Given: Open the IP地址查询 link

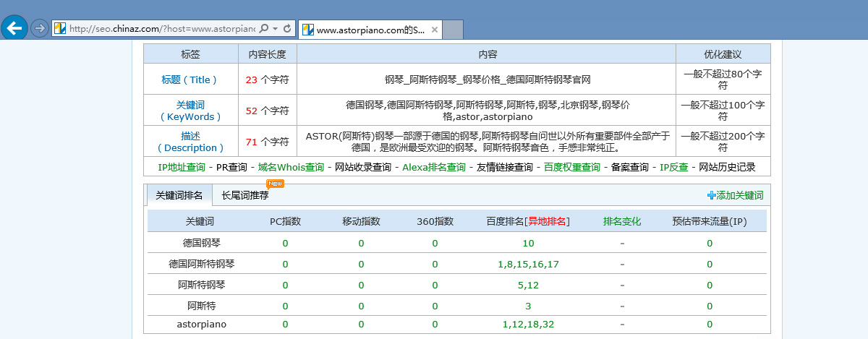Looking at the screenshot, I should (x=182, y=167).
